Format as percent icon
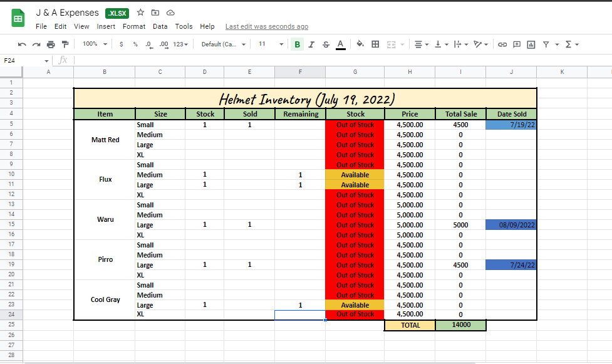The height and width of the screenshot is (364, 612). 135,44
